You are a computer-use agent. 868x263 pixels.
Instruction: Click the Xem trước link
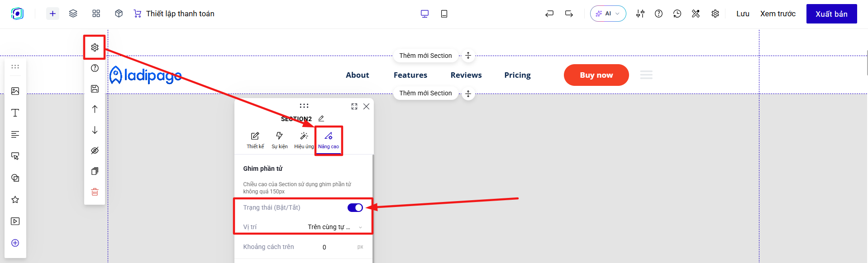tap(777, 14)
